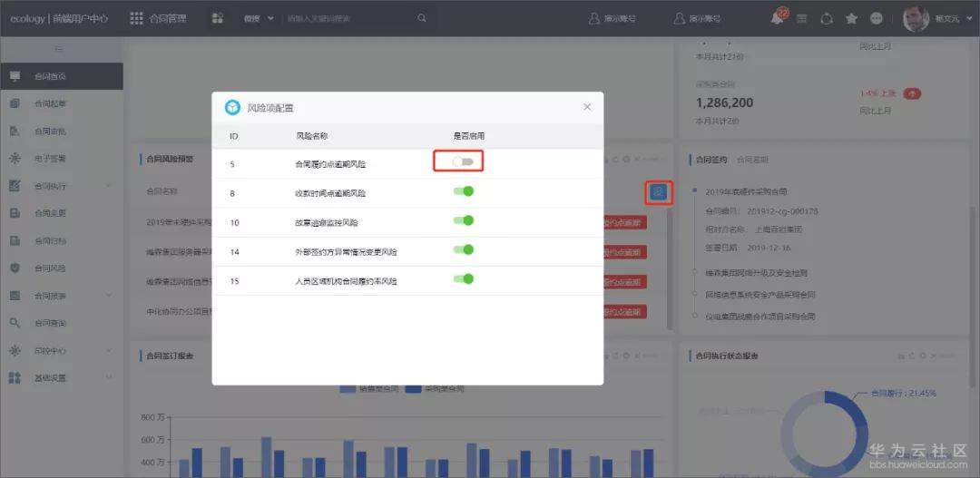The height and width of the screenshot is (478, 980).
Task: Click the search magnifier in top bar
Action: click(422, 18)
